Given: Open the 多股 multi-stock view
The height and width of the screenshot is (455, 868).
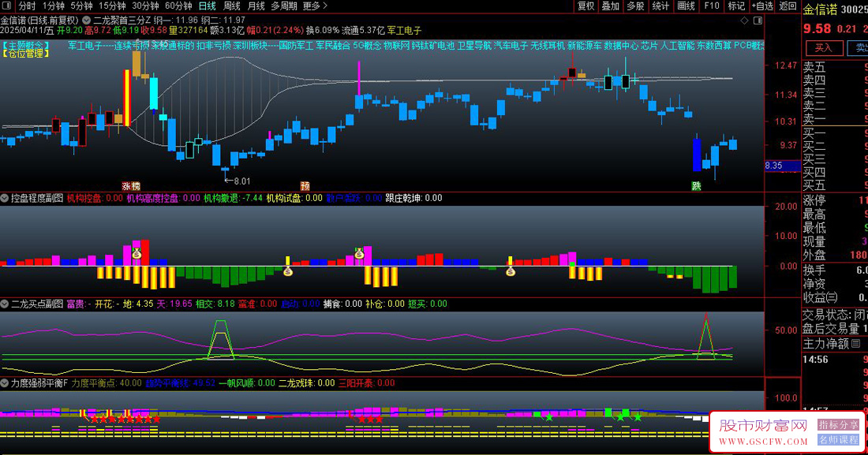Looking at the screenshot, I should point(635,6).
